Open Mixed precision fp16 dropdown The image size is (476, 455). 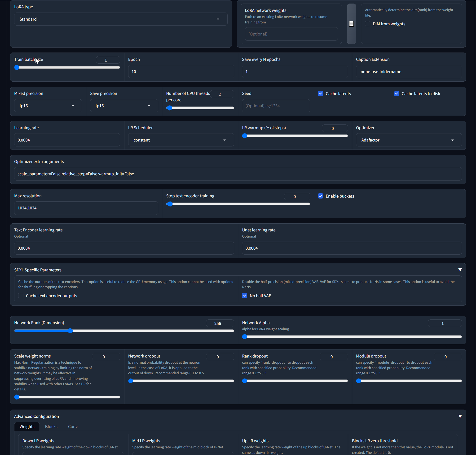(x=48, y=106)
